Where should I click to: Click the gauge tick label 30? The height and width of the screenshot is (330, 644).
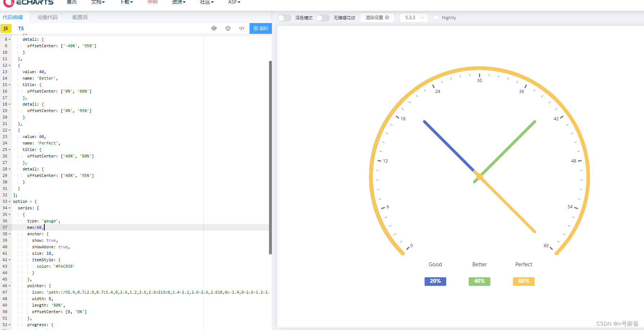pyautogui.click(x=480, y=81)
